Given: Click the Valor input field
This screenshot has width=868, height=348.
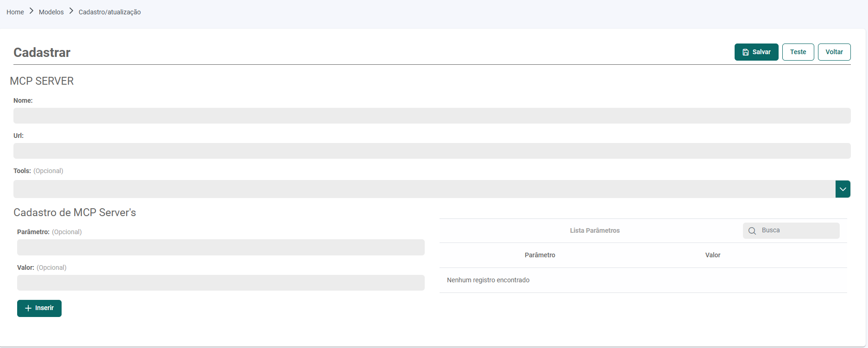Looking at the screenshot, I should click(220, 283).
